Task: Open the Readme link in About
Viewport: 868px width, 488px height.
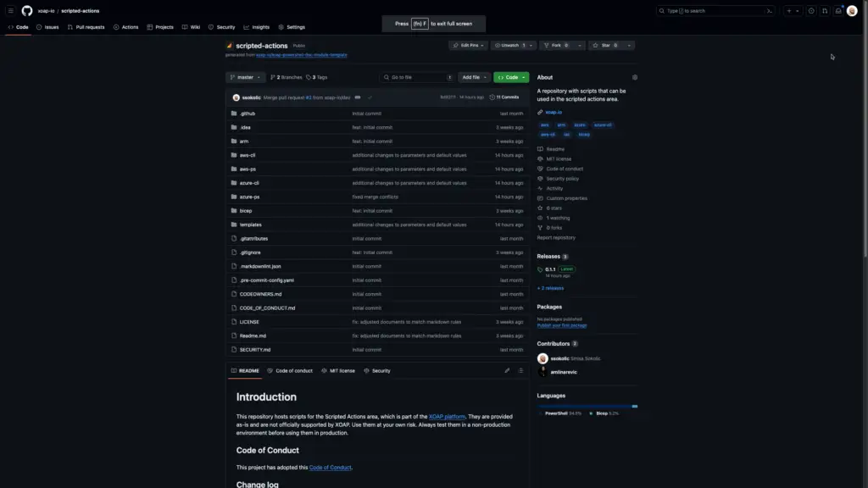Action: [x=555, y=149]
